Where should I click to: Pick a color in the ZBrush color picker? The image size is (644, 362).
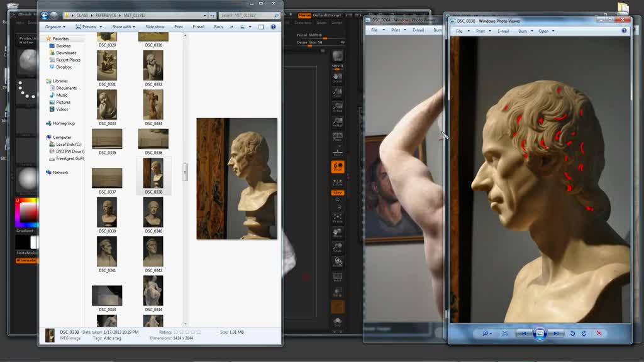28,212
